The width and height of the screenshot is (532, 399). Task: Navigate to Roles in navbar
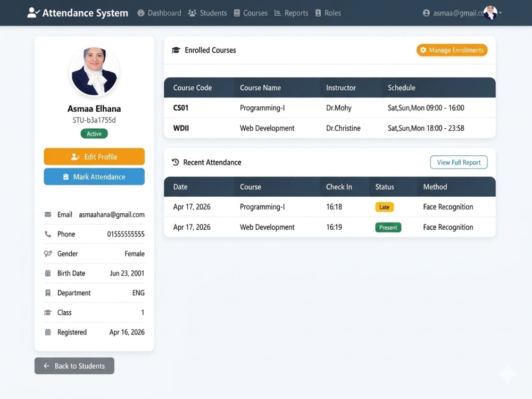(x=328, y=13)
